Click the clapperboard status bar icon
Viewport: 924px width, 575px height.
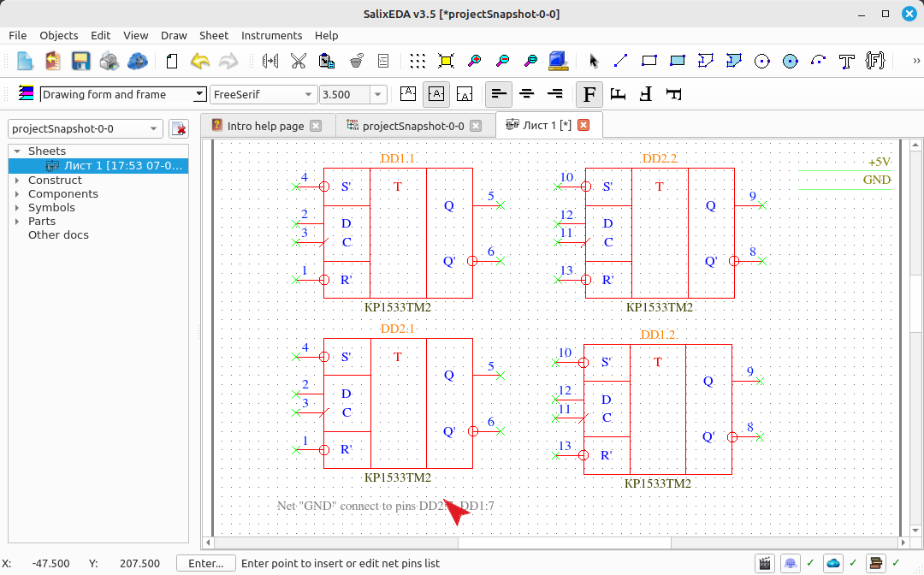[764, 563]
